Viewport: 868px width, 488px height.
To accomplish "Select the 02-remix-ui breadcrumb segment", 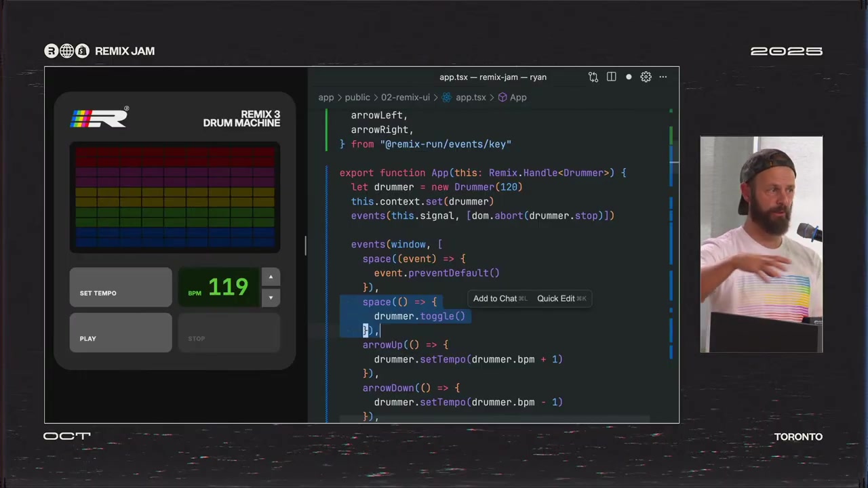I will (x=406, y=98).
